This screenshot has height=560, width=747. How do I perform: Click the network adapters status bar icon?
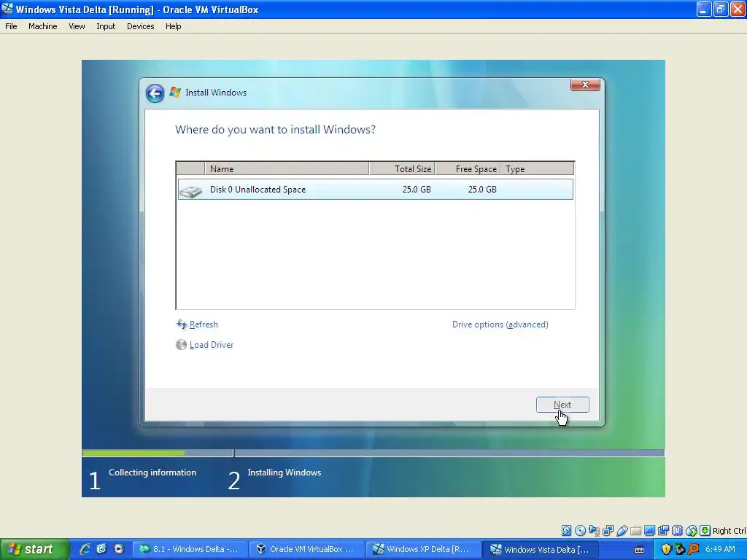tap(608, 531)
